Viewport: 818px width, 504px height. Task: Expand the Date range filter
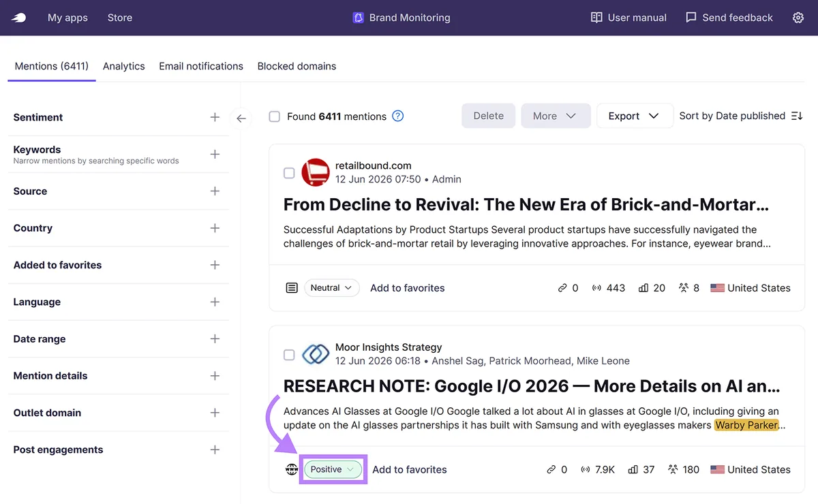tap(215, 338)
